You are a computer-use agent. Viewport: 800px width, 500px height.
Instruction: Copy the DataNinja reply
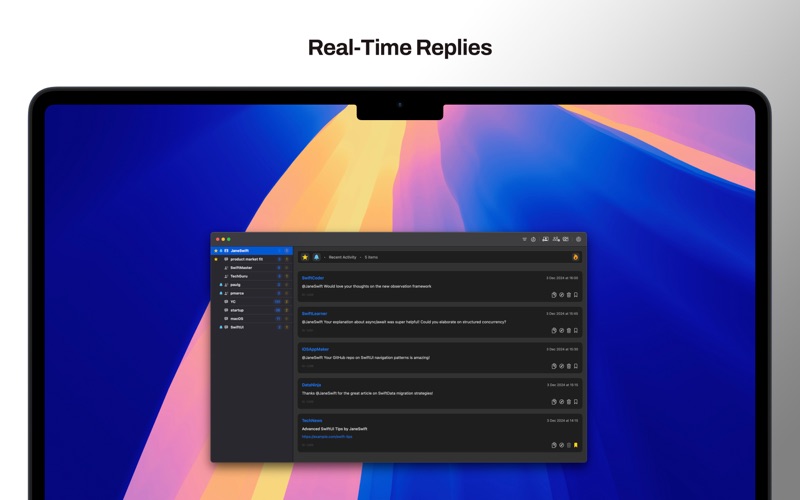pyautogui.click(x=554, y=402)
